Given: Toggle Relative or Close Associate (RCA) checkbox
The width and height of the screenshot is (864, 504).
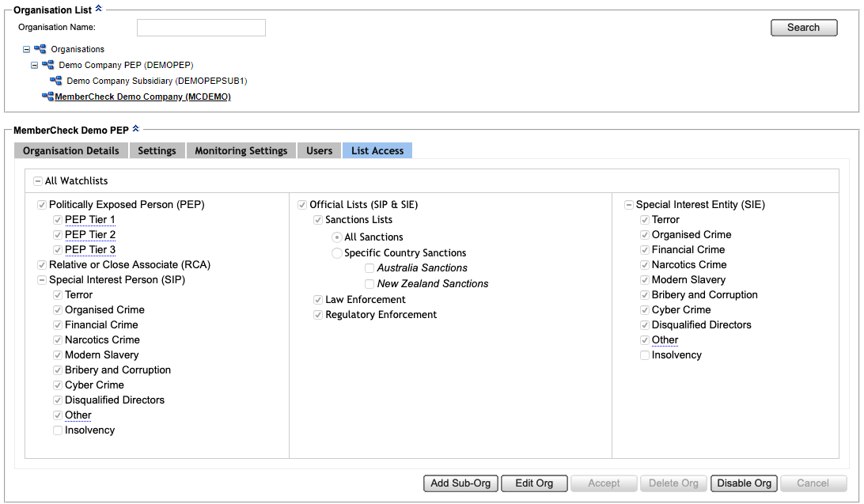Looking at the screenshot, I should pyautogui.click(x=41, y=265).
